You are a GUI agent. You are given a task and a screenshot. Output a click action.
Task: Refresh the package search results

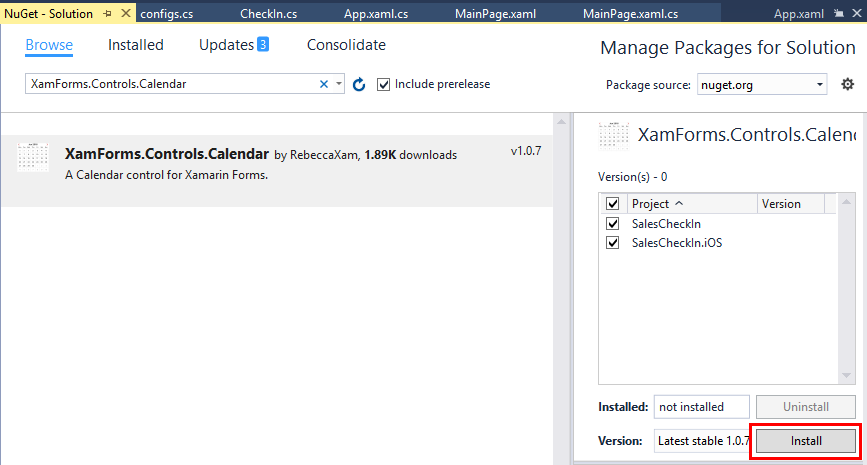(359, 84)
